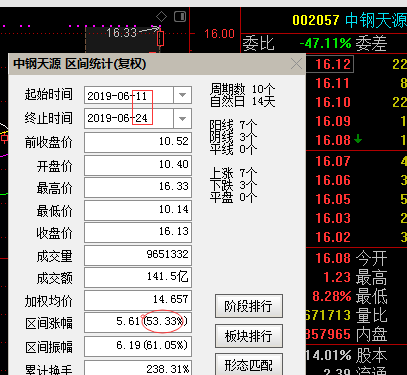Click the 16.00 price axis label
Image resolution: width=407 pixels, height=375 pixels.
point(219,34)
